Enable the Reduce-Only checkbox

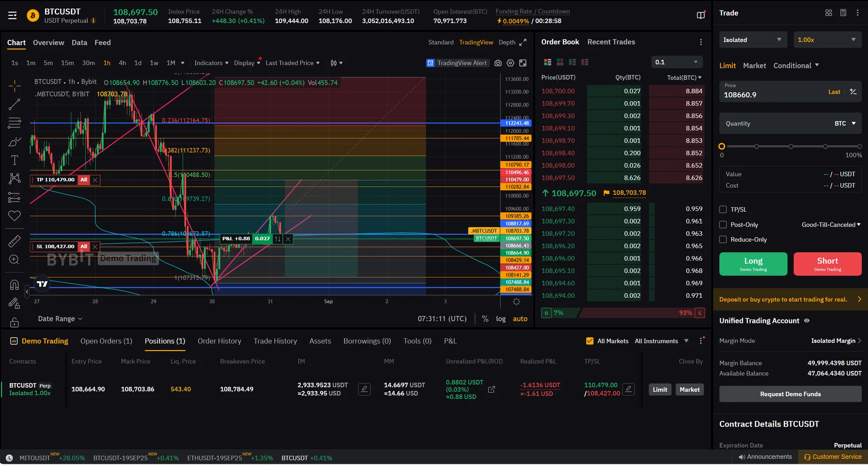723,240
